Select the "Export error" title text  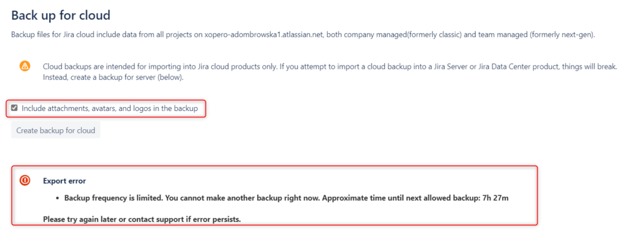point(65,181)
